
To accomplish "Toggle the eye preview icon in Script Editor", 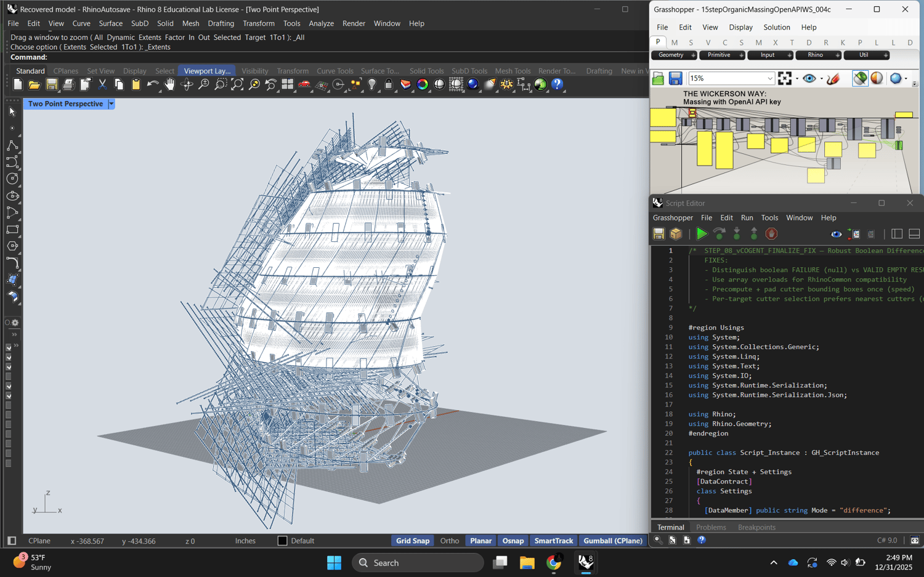I will pyautogui.click(x=836, y=234).
